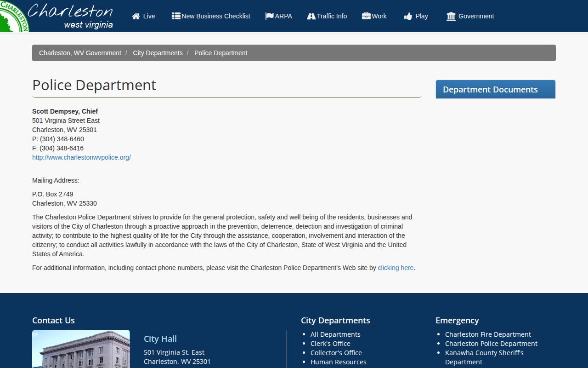Screen dimensions: 588x368
Task: Open Kanawha County Sheriff's Department link
Action: (x=484, y=357)
